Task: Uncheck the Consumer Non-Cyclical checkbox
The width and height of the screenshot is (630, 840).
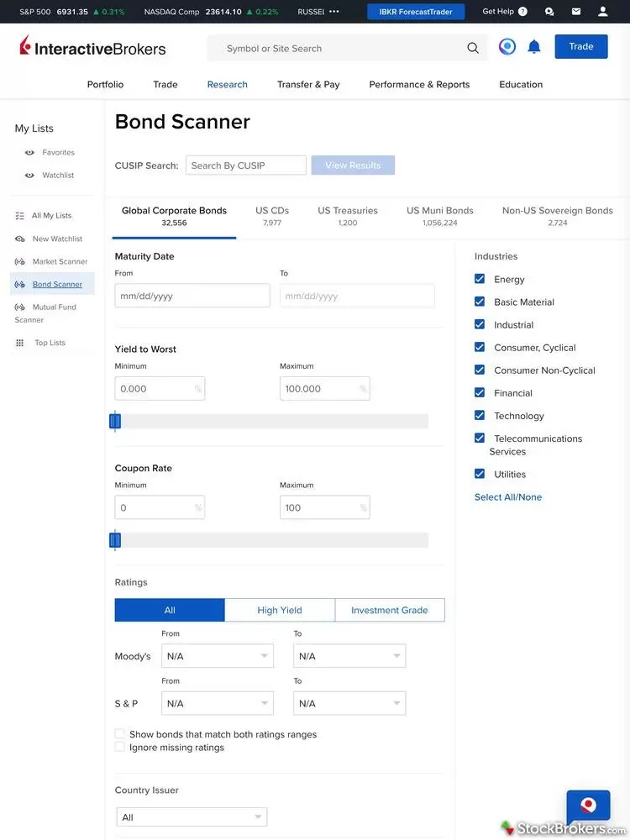Action: tap(480, 370)
